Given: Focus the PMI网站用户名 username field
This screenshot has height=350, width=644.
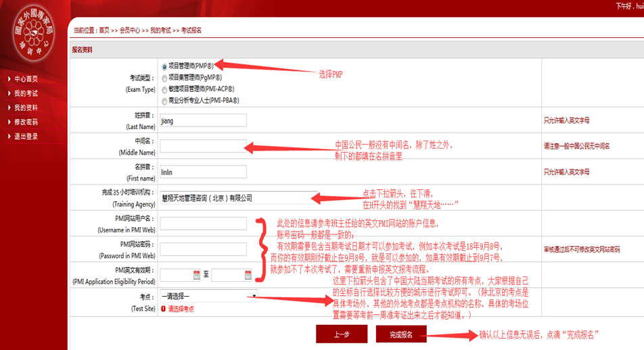Looking at the screenshot, I should 203,224.
